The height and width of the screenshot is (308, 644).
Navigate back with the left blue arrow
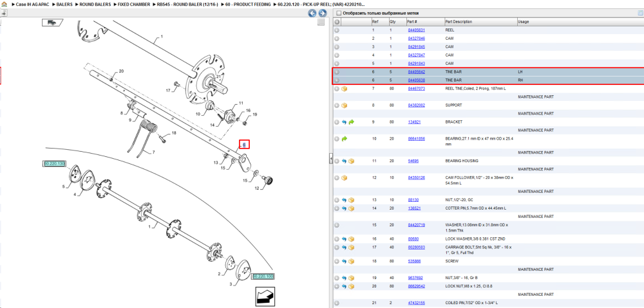[x=312, y=13]
